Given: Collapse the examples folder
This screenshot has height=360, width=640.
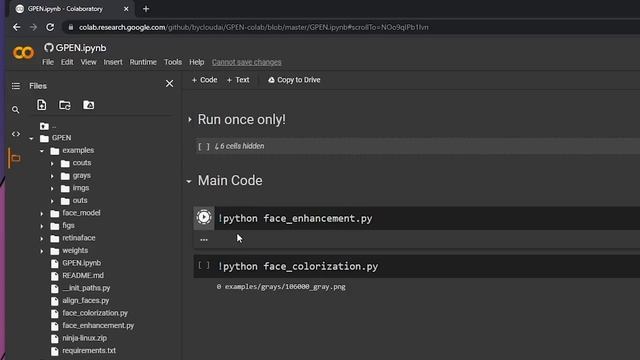Looking at the screenshot, I should 42,151.
